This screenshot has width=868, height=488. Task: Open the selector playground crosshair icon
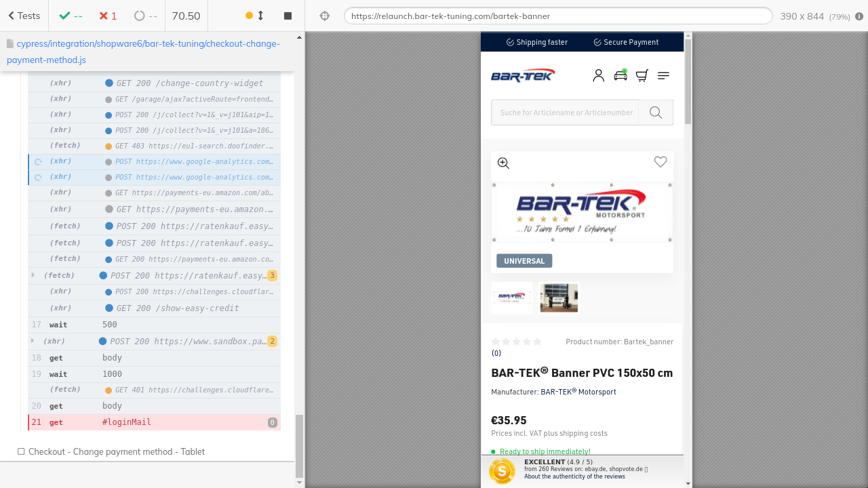tap(325, 16)
